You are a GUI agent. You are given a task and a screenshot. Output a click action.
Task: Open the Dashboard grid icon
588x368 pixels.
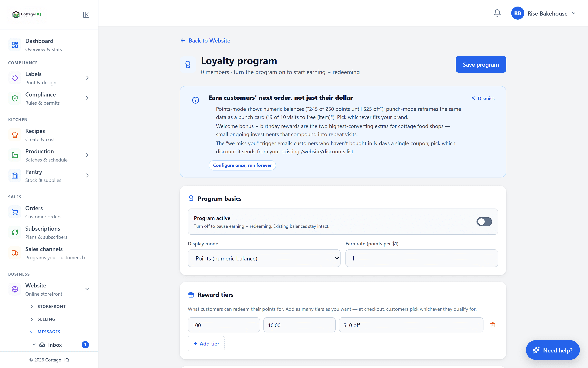[15, 45]
